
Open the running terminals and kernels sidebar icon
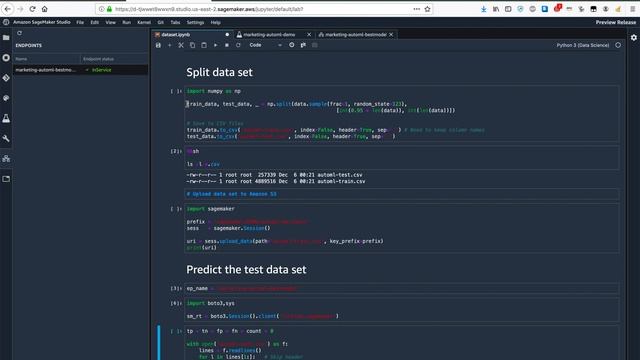point(6,58)
